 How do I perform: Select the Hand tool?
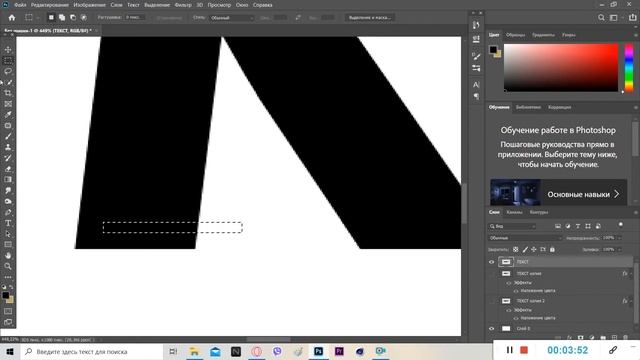coord(8,256)
